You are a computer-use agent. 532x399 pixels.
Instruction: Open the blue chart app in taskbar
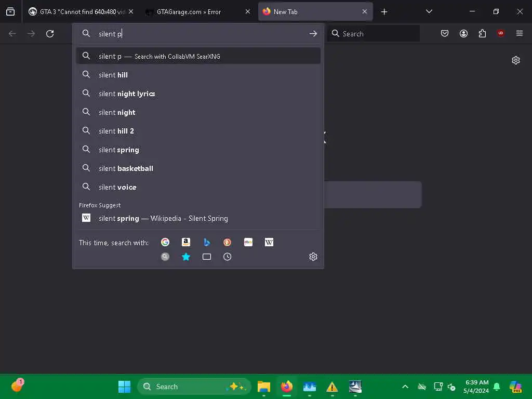click(310, 387)
